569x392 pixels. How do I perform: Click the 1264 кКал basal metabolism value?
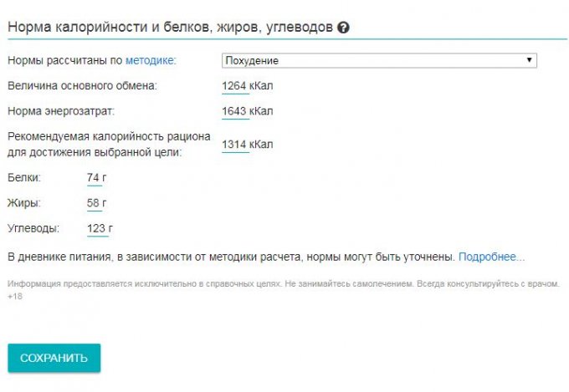pos(248,85)
